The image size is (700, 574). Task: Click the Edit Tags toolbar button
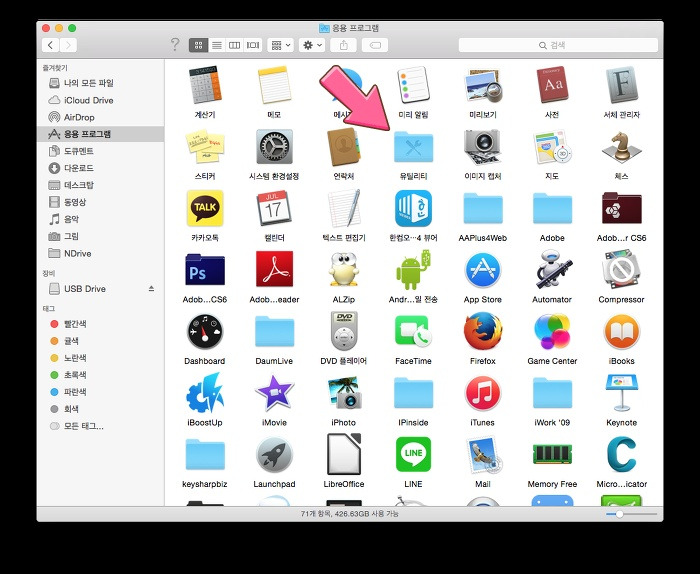coord(375,45)
